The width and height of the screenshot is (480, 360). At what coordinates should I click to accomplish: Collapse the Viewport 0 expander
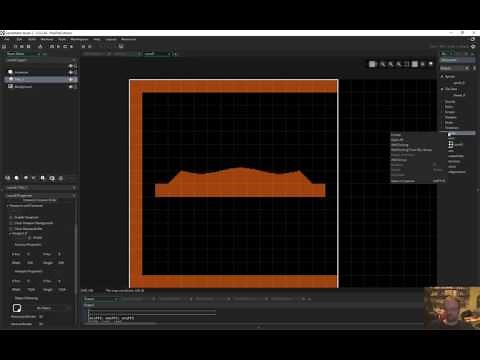pos(10,233)
